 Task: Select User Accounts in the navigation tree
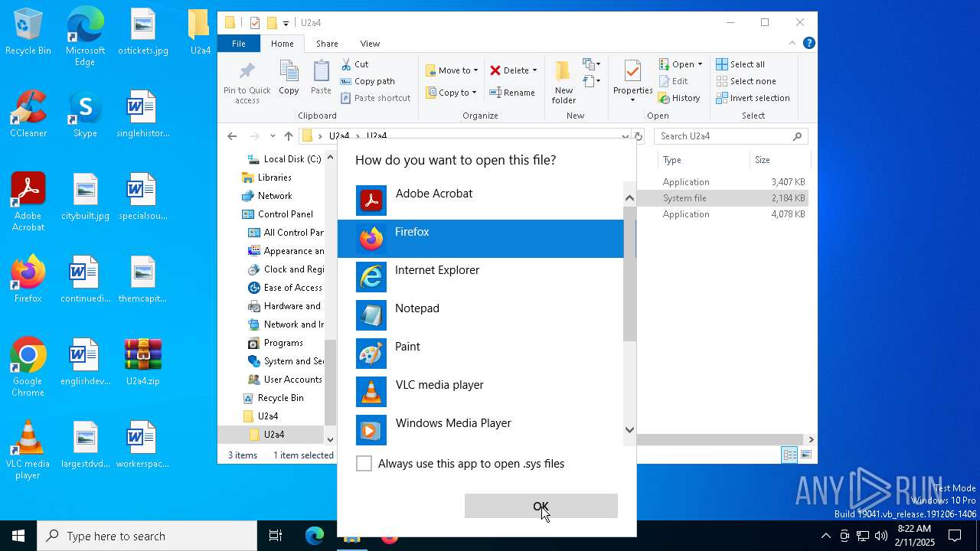coord(292,380)
